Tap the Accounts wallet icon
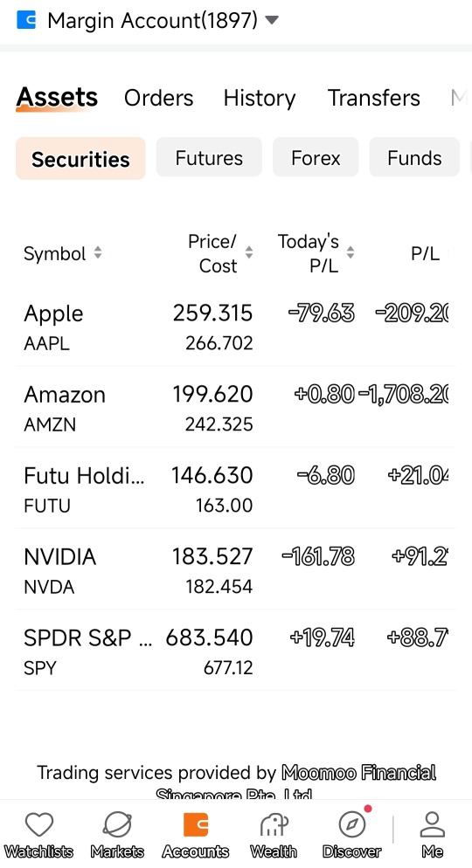 [196, 825]
